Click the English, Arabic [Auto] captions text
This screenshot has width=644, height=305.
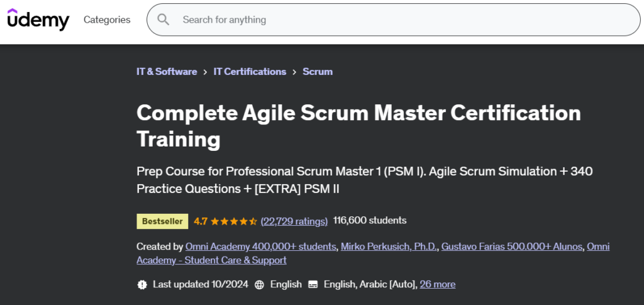click(370, 284)
